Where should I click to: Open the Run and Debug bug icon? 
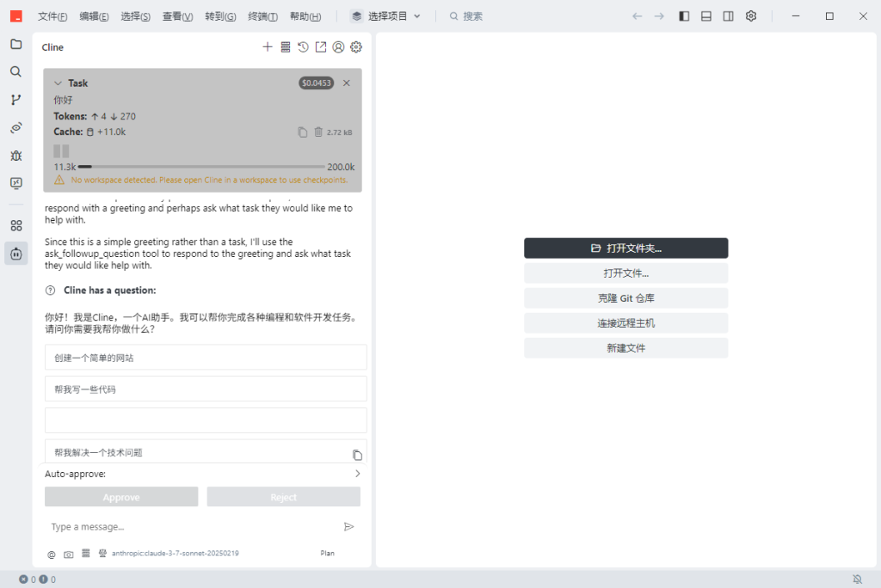(16, 156)
